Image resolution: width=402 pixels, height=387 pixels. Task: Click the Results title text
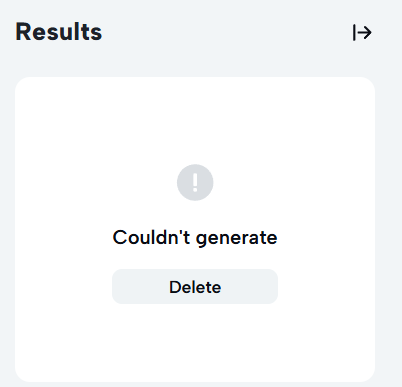tap(59, 32)
